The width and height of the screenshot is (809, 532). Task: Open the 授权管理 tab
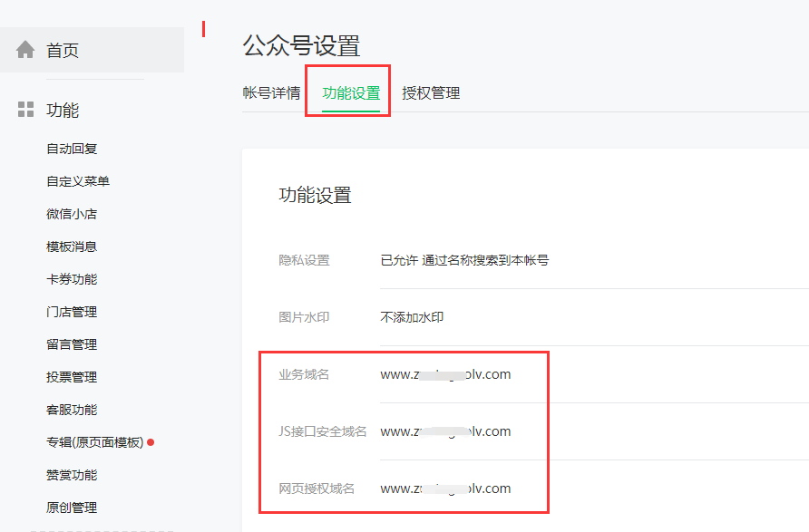[x=431, y=92]
